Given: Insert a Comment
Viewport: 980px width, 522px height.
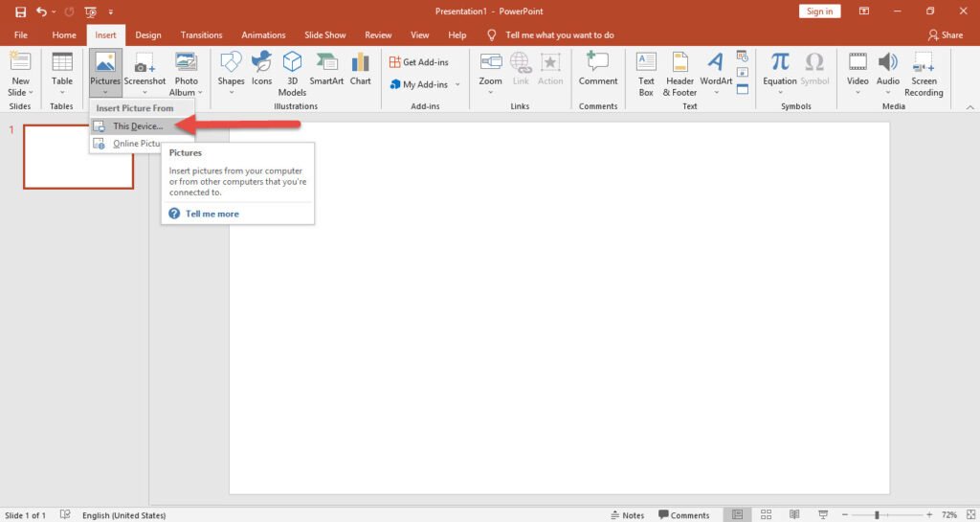Looking at the screenshot, I should pos(597,69).
